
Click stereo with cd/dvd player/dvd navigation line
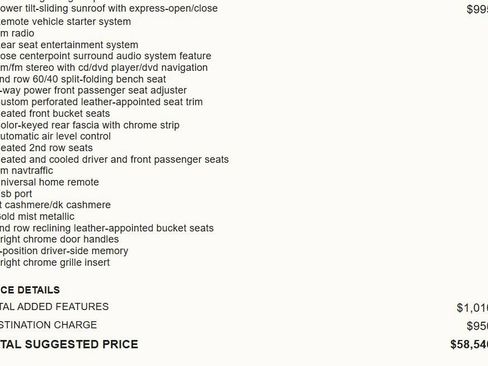104,68
